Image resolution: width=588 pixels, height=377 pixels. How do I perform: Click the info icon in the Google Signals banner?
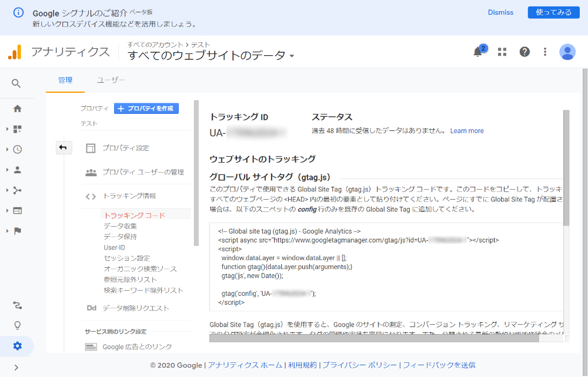tap(18, 12)
